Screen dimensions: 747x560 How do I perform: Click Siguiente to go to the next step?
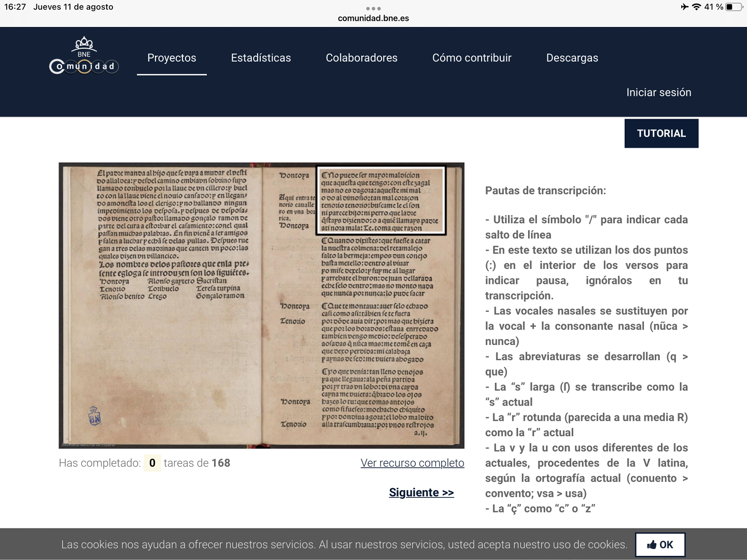click(x=421, y=493)
